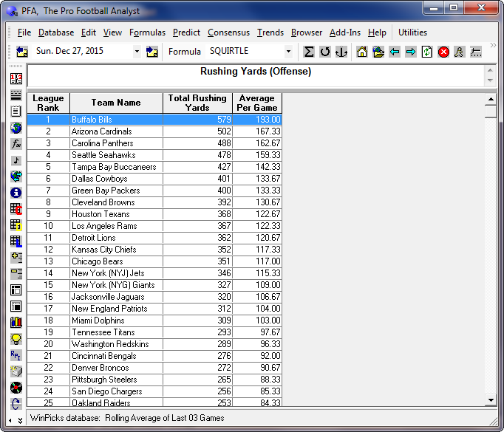Click the Total Rushing Yards column header
This screenshot has height=432, width=504.
pyautogui.click(x=197, y=103)
